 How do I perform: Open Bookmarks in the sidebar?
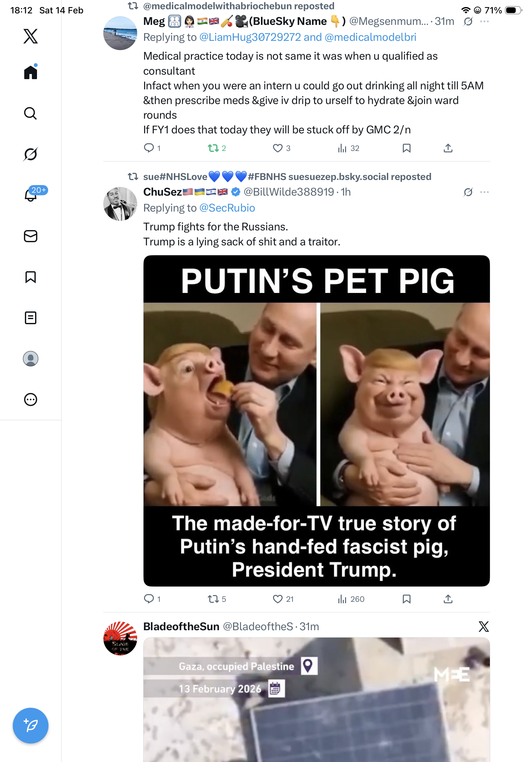tap(31, 277)
